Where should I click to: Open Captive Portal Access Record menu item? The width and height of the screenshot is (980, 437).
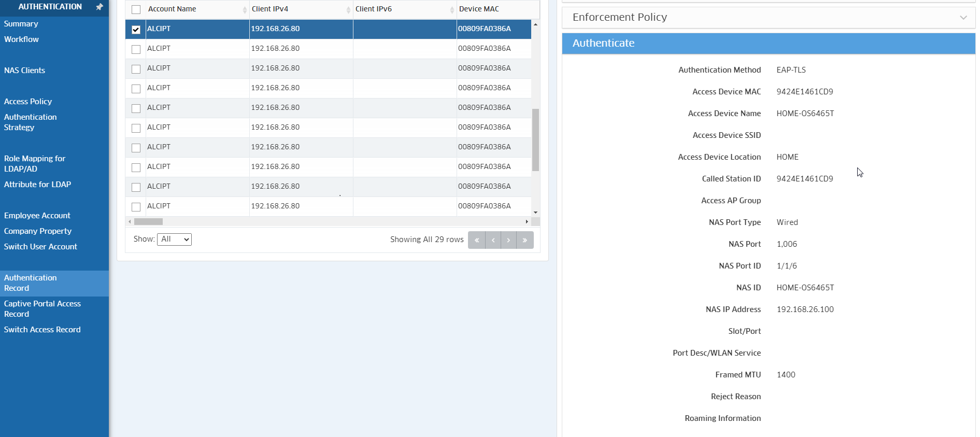coord(42,309)
